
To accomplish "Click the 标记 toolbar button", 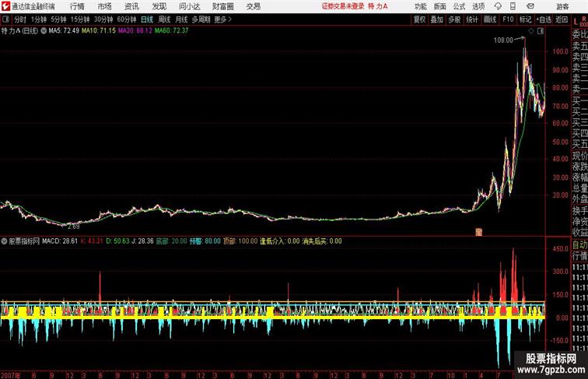I will pyautogui.click(x=525, y=19).
